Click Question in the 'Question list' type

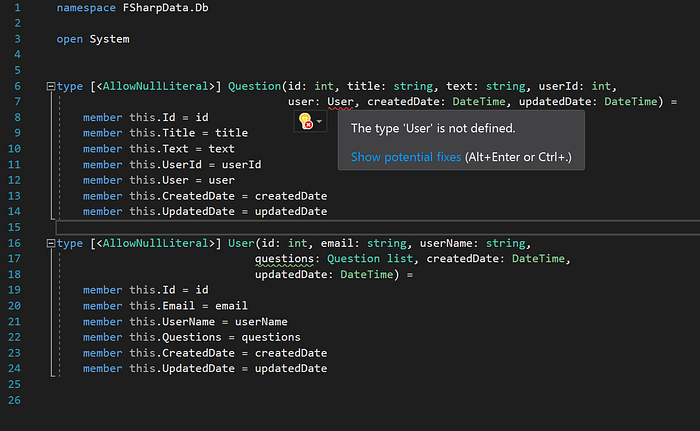click(x=353, y=259)
